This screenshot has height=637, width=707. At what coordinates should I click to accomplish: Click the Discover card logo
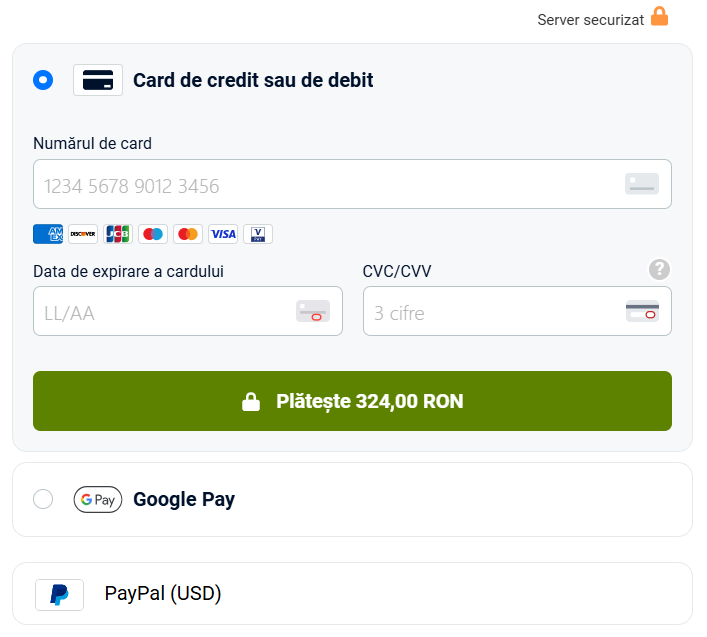(x=83, y=234)
